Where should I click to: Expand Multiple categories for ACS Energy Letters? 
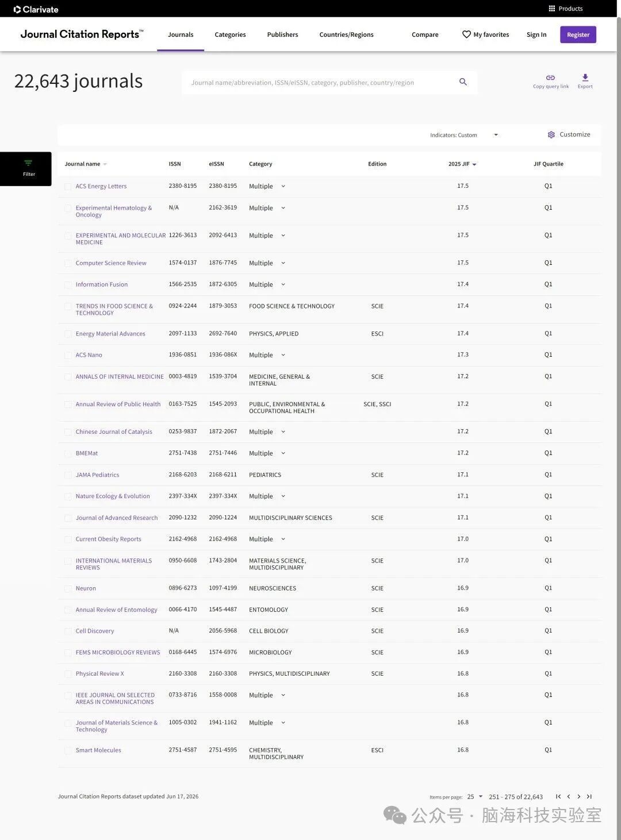click(283, 186)
